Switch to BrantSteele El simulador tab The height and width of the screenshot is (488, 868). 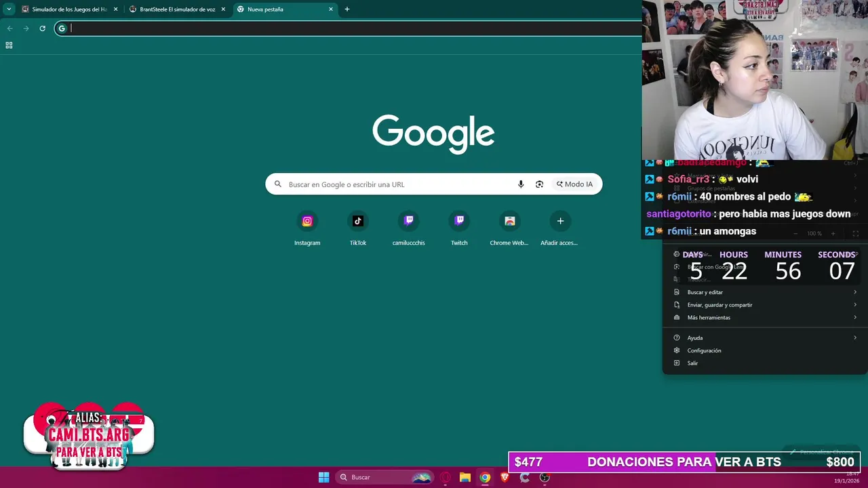(x=178, y=9)
